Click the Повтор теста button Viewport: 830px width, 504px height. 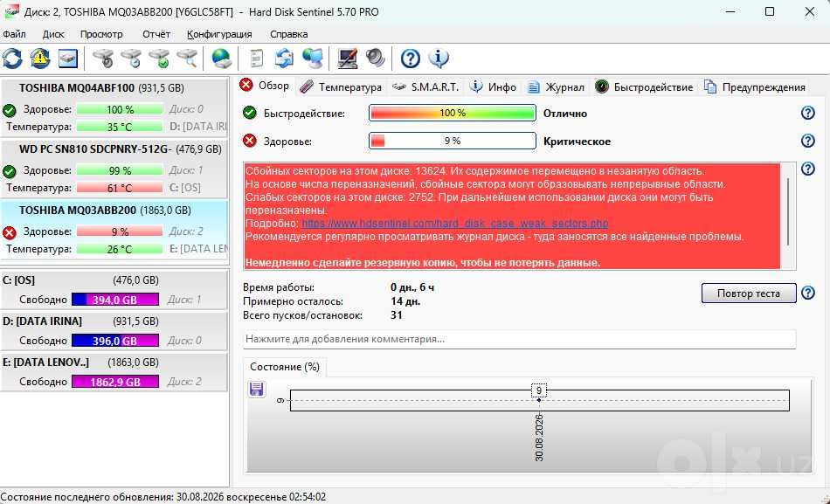pos(749,293)
